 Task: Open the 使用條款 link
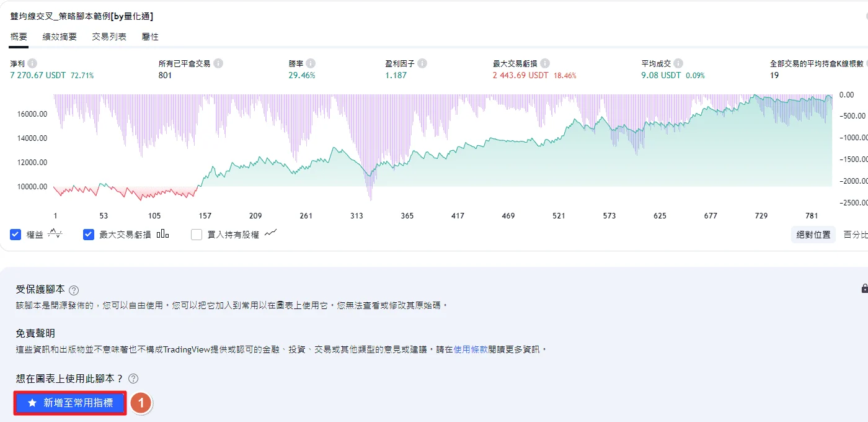tap(471, 349)
